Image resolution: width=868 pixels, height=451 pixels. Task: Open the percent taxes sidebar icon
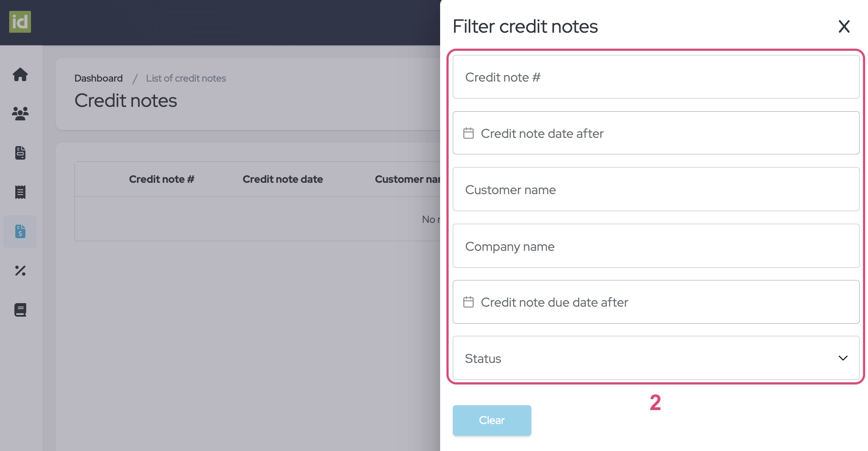pos(20,270)
